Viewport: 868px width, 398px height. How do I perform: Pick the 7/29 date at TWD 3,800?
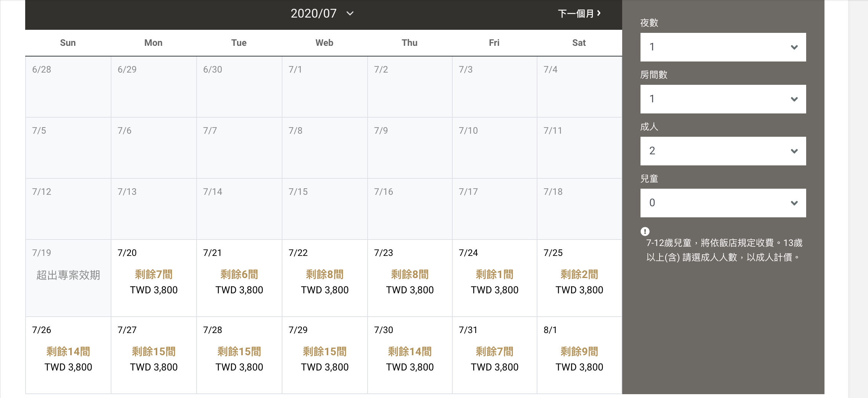[325, 355]
